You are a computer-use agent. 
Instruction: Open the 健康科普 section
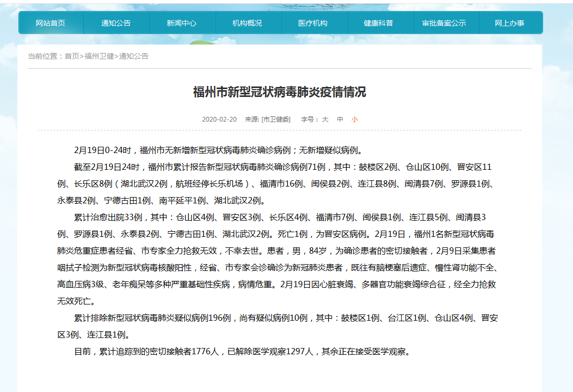point(378,23)
